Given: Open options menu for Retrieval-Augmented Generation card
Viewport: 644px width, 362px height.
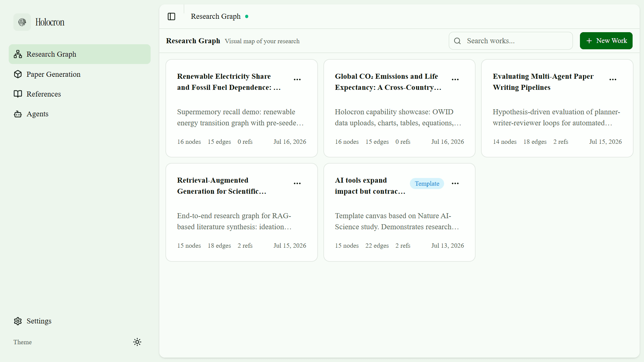Looking at the screenshot, I should pyautogui.click(x=297, y=183).
